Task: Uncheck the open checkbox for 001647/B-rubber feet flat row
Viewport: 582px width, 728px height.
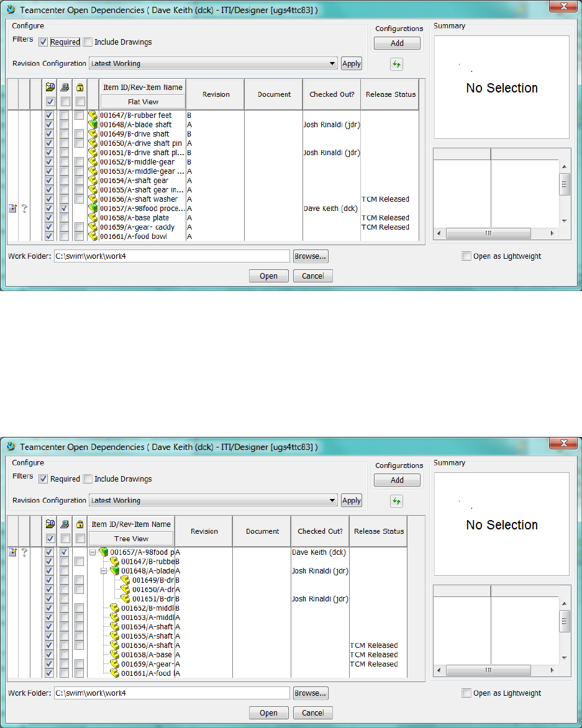Action: [49, 115]
